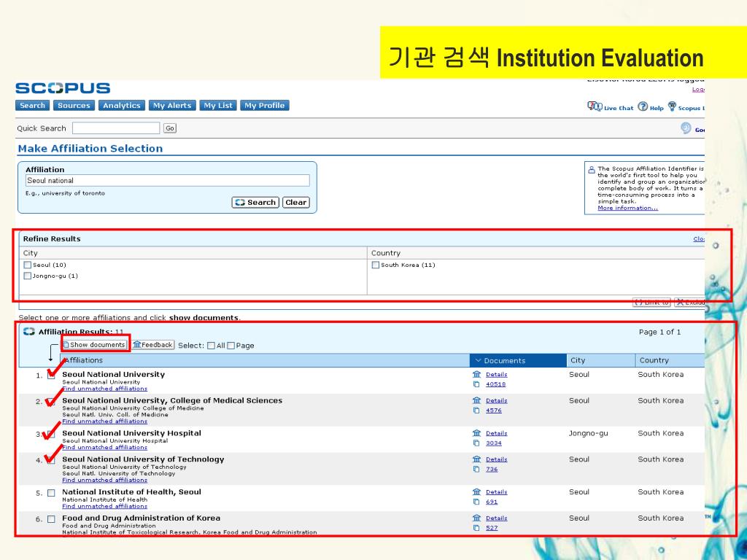747x560 pixels.
Task: Open the My Profile tab
Action: point(264,106)
